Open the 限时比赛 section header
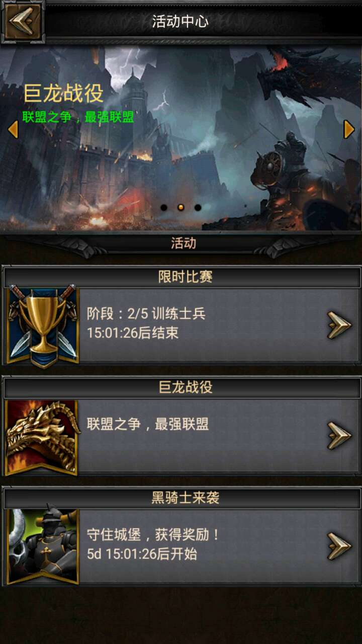The image size is (362, 644). (182, 277)
